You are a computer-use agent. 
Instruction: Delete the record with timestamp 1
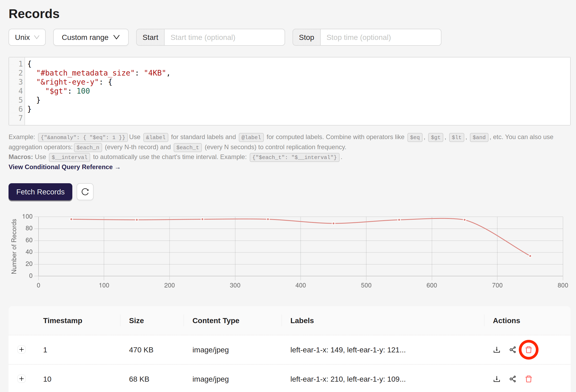pyautogui.click(x=529, y=350)
